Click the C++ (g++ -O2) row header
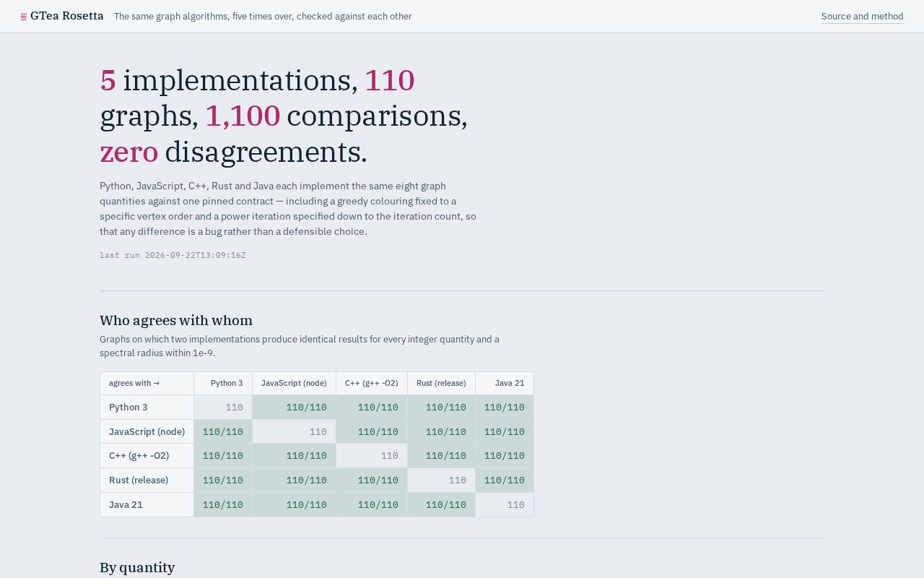This screenshot has height=578, width=924. click(147, 456)
